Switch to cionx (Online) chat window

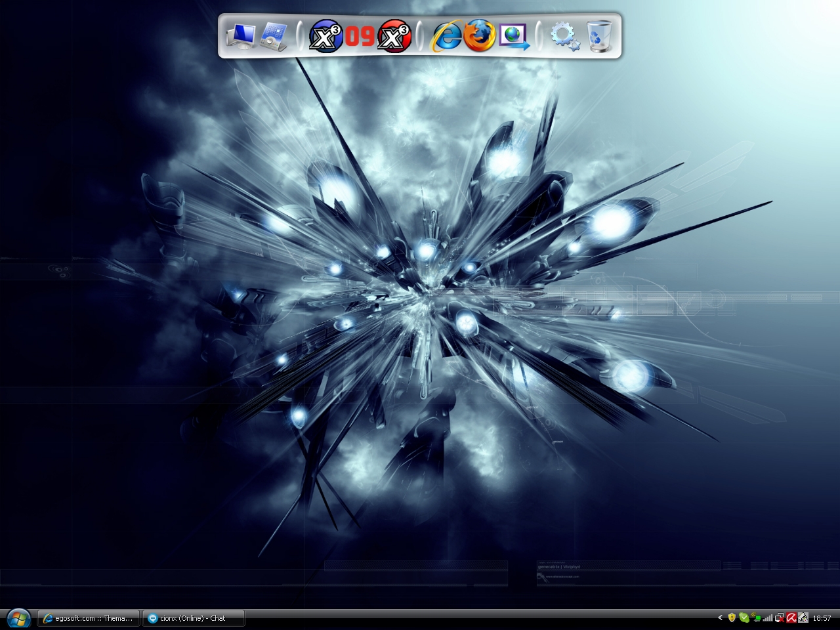point(193,618)
